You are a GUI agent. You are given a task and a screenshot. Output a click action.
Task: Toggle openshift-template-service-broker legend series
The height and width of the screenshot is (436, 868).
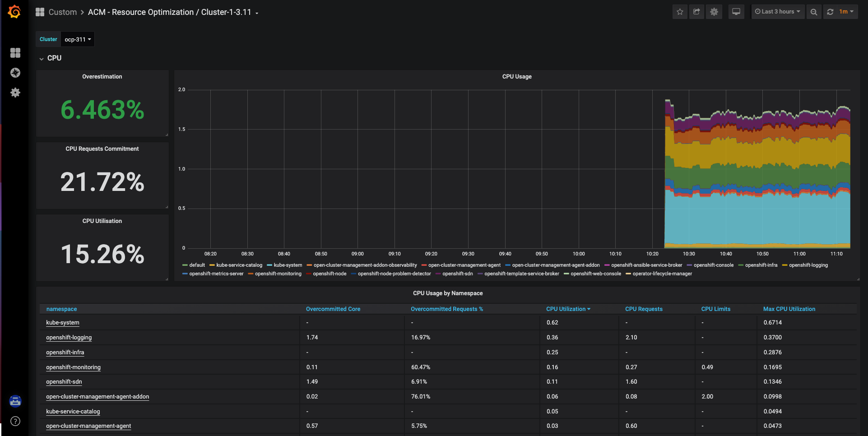tap(522, 274)
